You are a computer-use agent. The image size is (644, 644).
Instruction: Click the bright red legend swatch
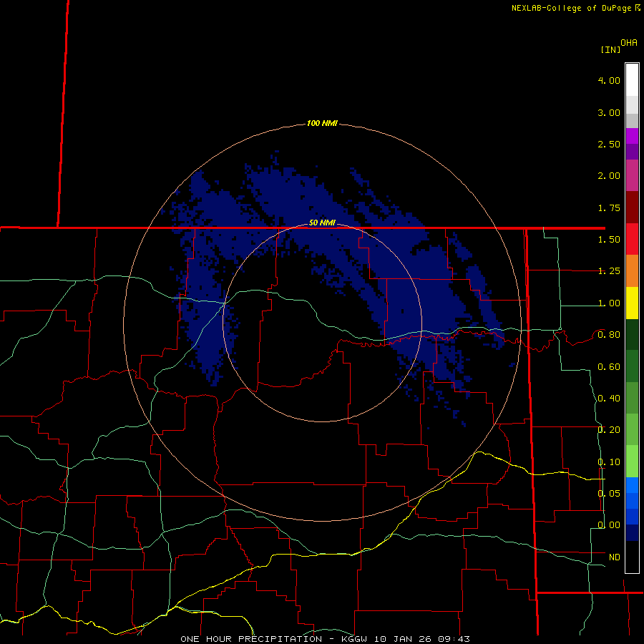632,239
